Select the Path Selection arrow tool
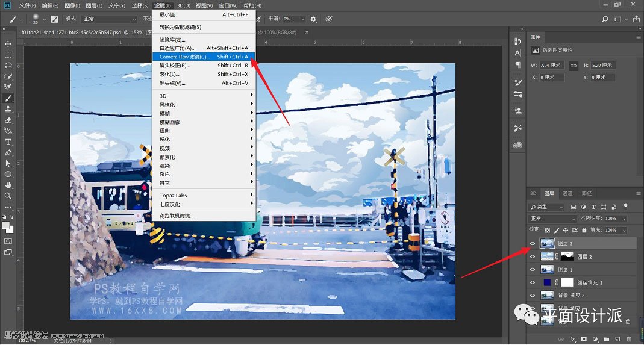644x345 pixels. [x=8, y=163]
